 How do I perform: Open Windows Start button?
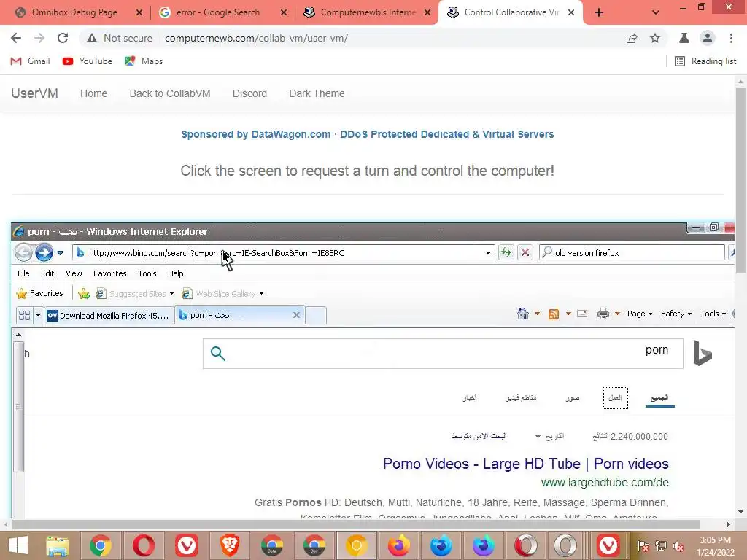point(18,545)
